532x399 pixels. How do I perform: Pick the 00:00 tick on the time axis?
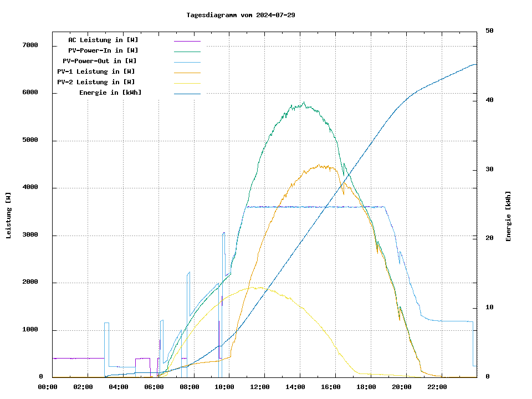(48, 387)
